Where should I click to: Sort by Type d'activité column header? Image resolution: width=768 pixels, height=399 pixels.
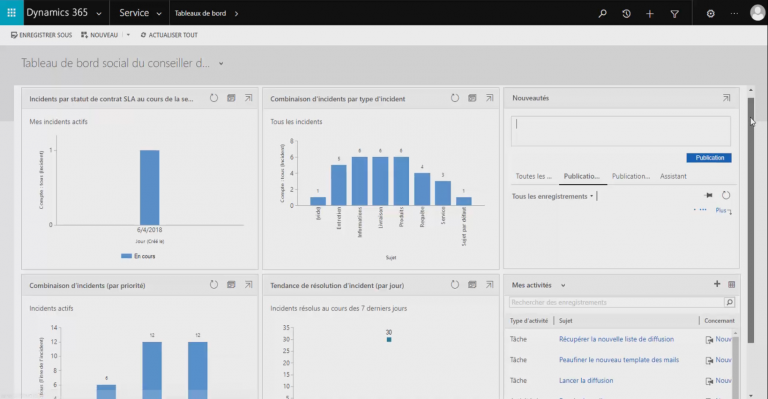coord(528,321)
